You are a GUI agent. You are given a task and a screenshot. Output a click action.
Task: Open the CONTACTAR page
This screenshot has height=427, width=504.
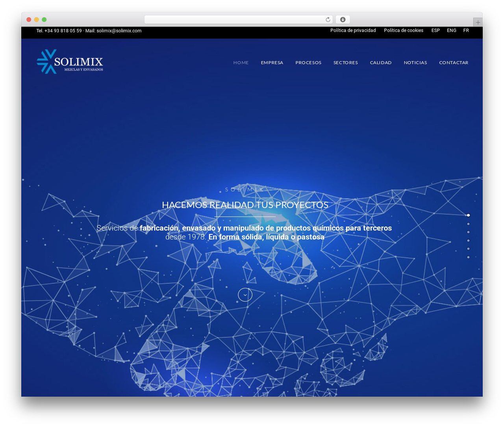(x=454, y=63)
